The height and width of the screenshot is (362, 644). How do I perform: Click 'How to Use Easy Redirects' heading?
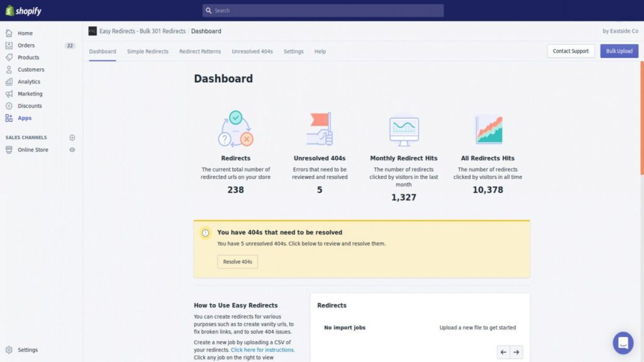pyautogui.click(x=236, y=305)
